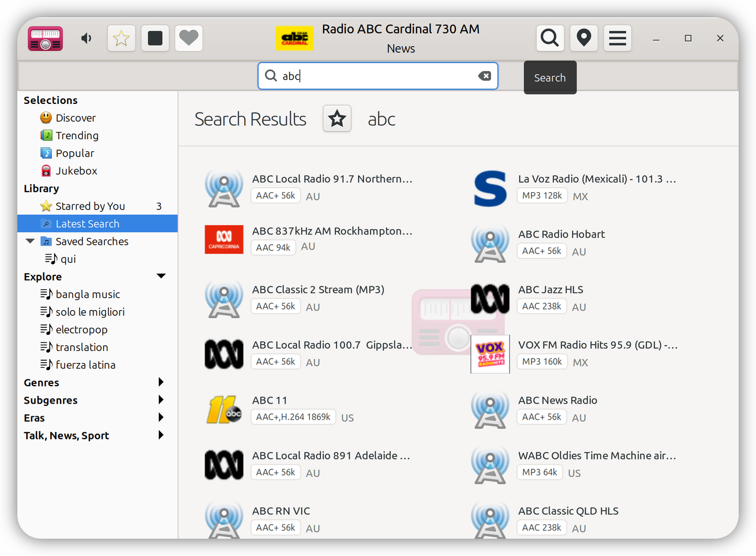Stop playback with the square button
This screenshot has height=556, width=756.
155,38
